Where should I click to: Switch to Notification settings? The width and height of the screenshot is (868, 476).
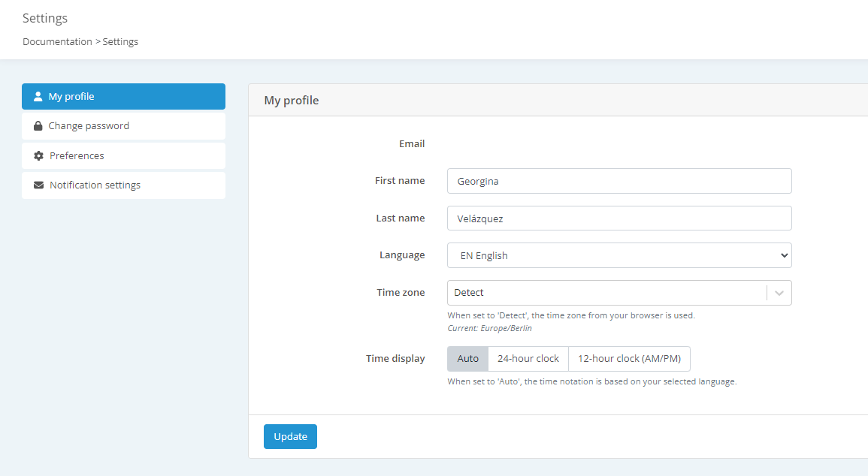(x=95, y=185)
